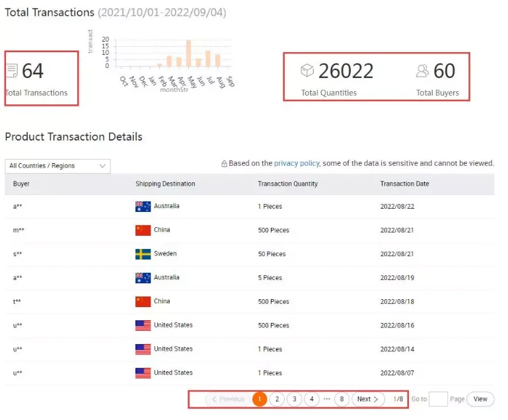Click the dropdown chevron arrow

(102, 166)
